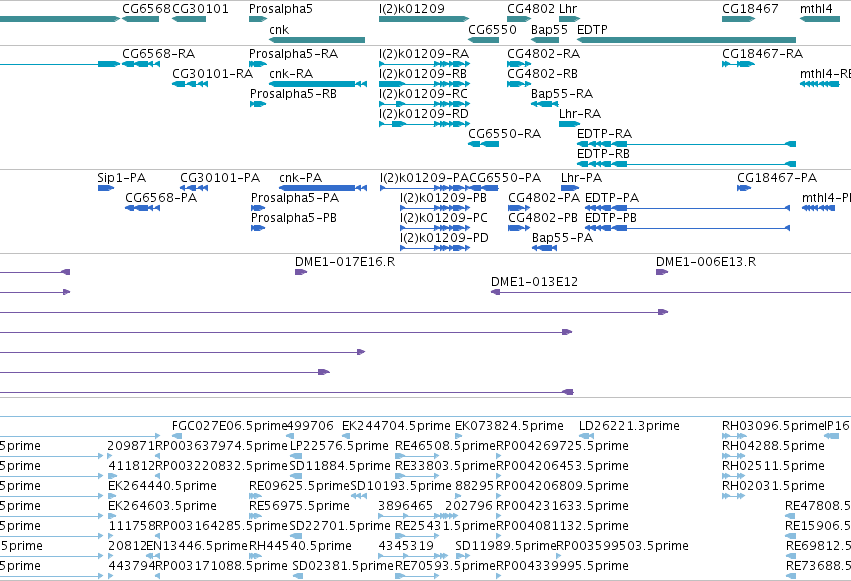Click the CG18467 gene arrow
Image resolution: width=851 pixels, height=581 pixels.
tap(738, 19)
